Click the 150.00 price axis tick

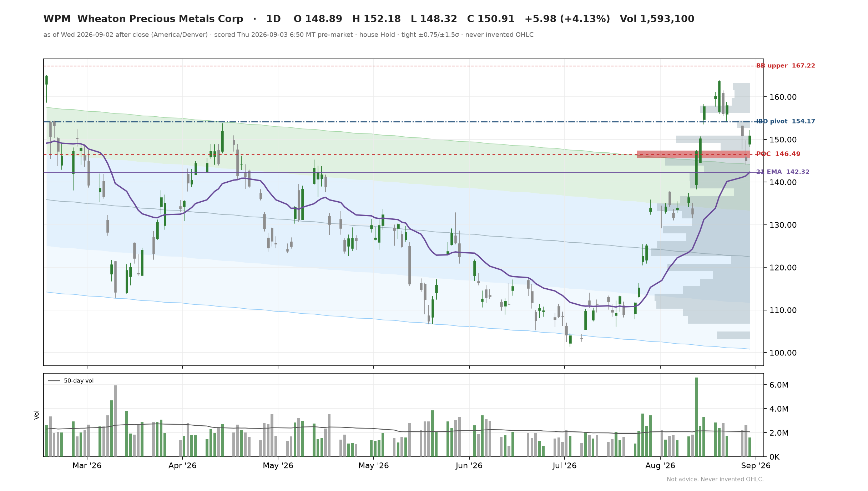coord(783,140)
